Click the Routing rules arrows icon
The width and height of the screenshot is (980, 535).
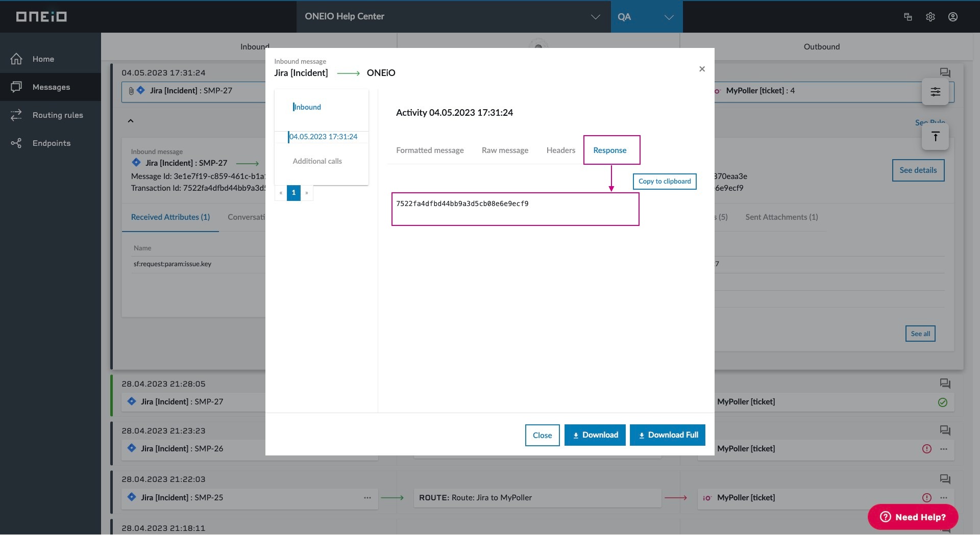coord(16,115)
